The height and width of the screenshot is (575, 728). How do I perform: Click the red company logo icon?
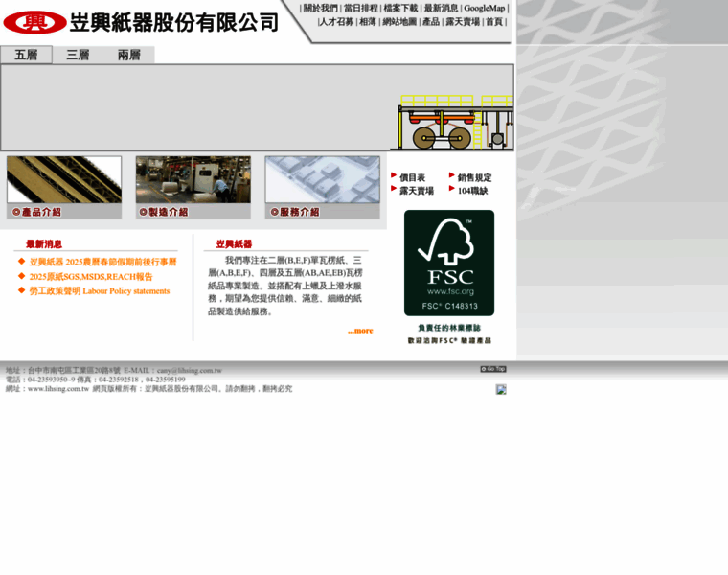click(34, 23)
